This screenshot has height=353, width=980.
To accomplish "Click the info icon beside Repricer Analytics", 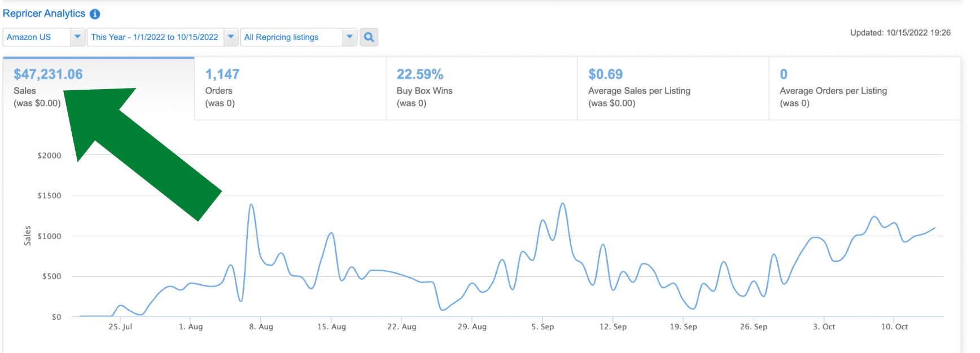I will pyautogui.click(x=95, y=14).
